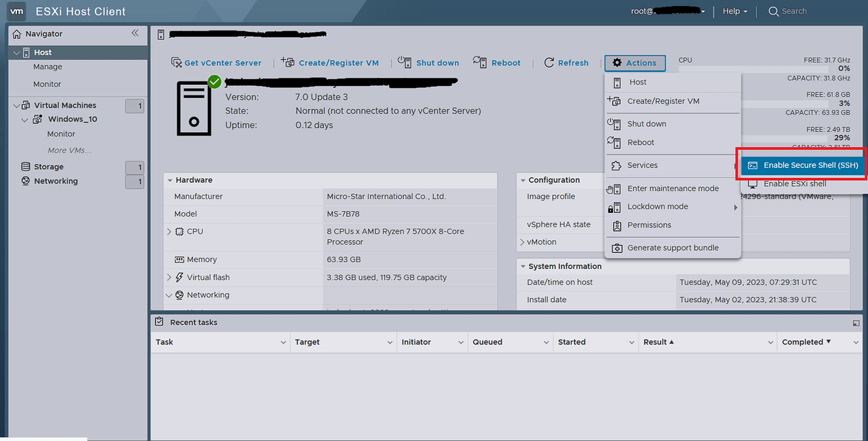Click the Refresh circular arrow icon
Screen dimensions: 868x441
coord(549,62)
